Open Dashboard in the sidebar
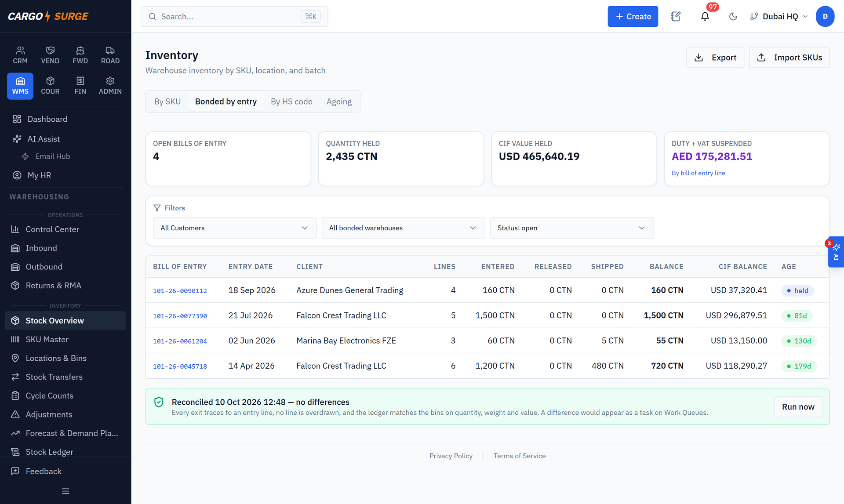Image resolution: width=844 pixels, height=504 pixels. pyautogui.click(x=65, y=119)
